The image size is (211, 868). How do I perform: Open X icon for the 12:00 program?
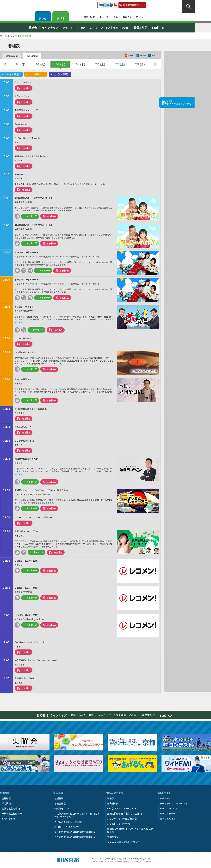(x=24, y=298)
